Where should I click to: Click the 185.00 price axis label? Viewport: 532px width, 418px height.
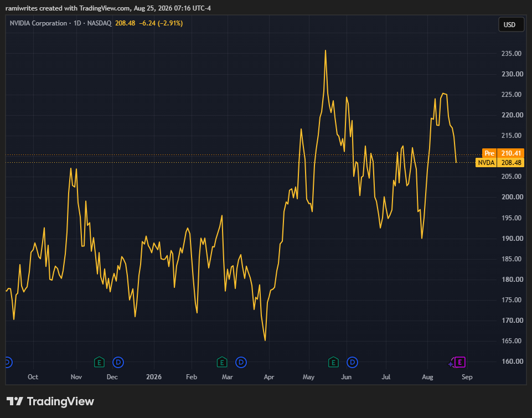(x=512, y=259)
